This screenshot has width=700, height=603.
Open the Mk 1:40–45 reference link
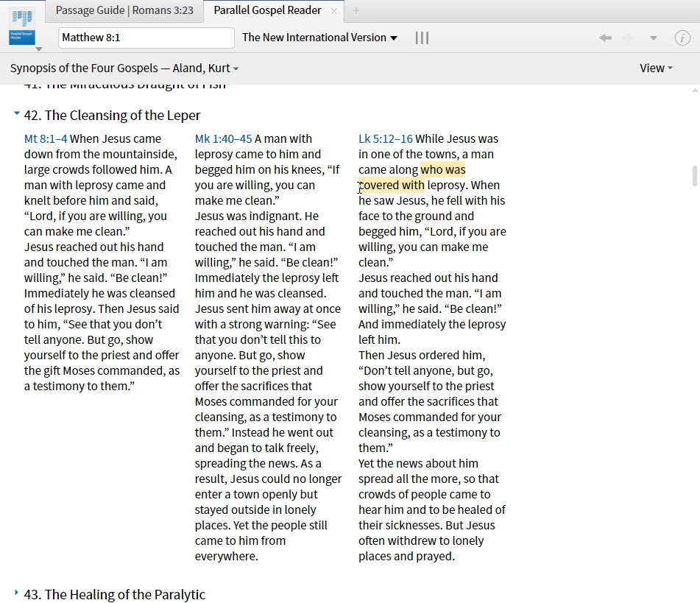[x=223, y=139]
